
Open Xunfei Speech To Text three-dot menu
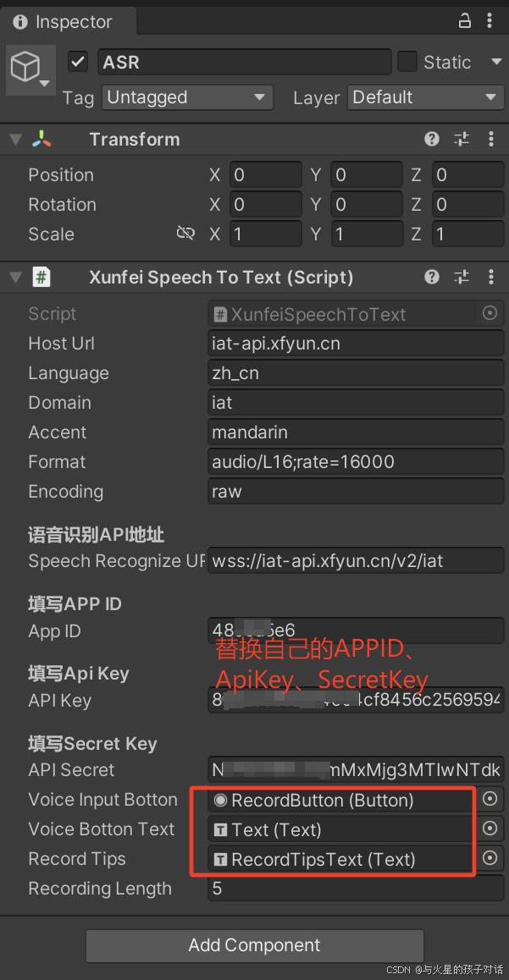[x=491, y=277]
